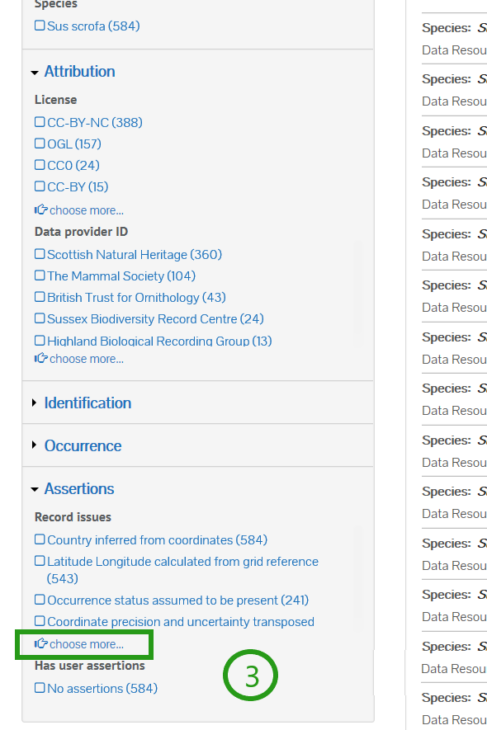Enable the OGL (157) license filter

(x=40, y=143)
